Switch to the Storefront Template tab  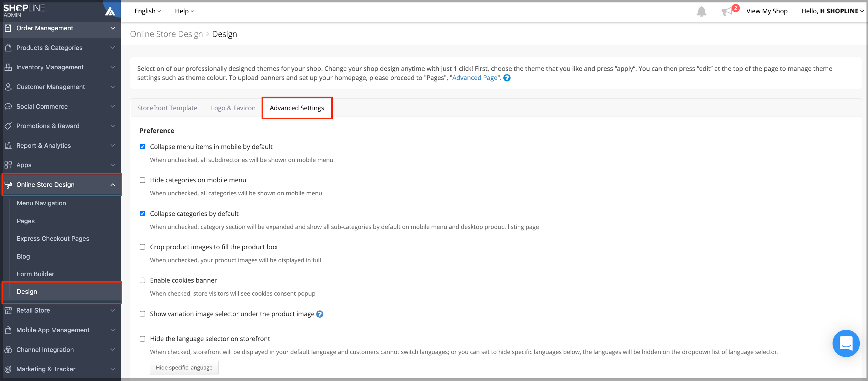click(167, 108)
